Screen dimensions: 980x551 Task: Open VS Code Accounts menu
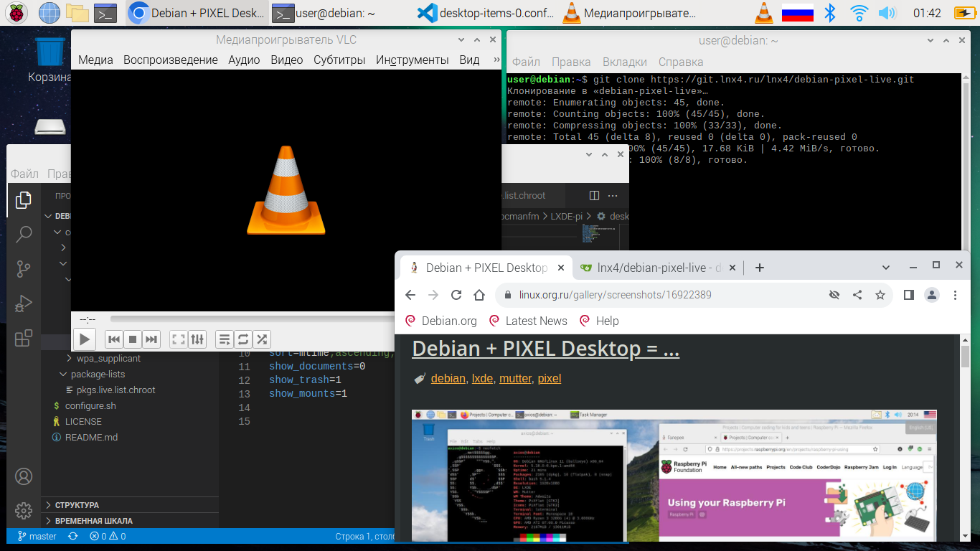coord(24,476)
